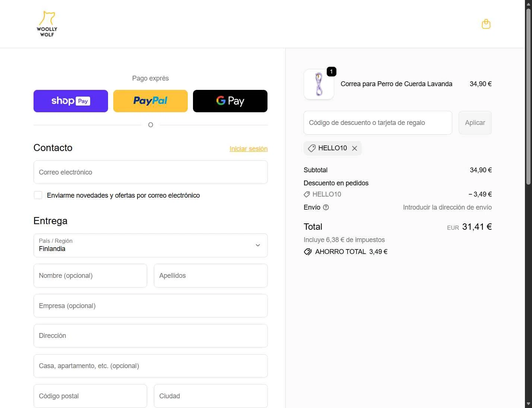
Task: Pay with Google Pay button
Action: 230,101
